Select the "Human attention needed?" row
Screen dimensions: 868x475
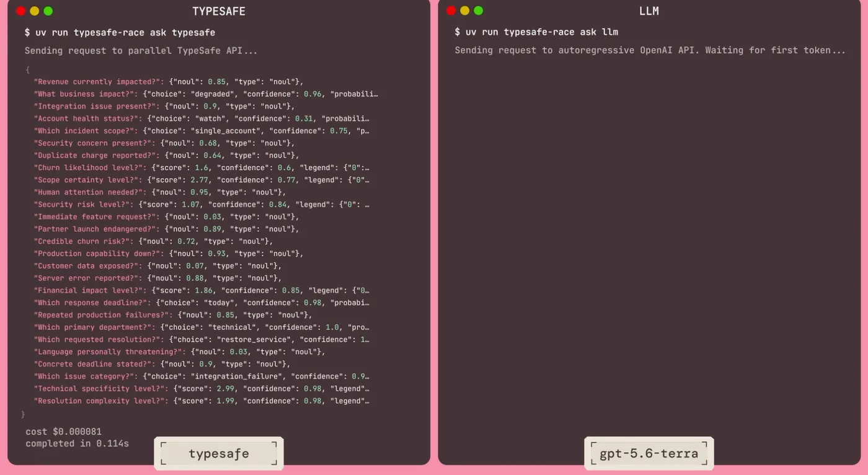point(160,192)
